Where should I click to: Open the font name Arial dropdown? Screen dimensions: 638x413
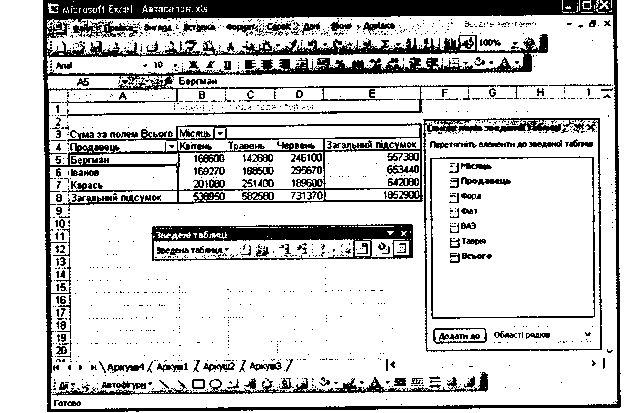pyautogui.click(x=146, y=66)
